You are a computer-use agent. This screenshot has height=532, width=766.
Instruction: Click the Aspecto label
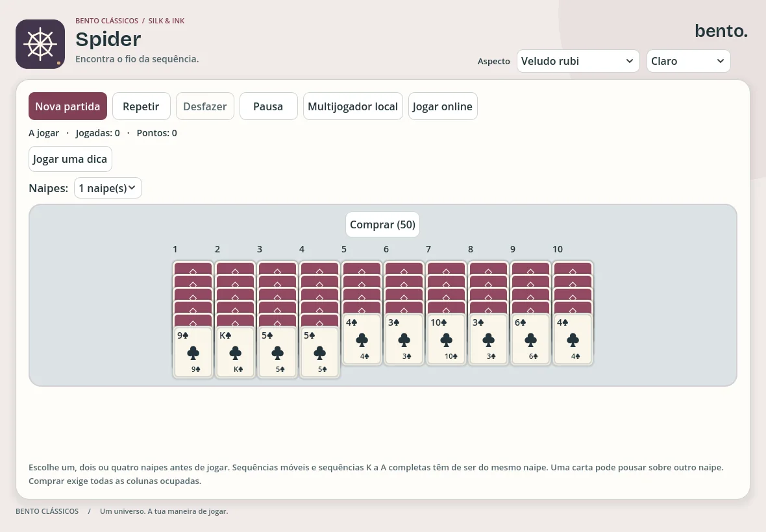tap(493, 61)
